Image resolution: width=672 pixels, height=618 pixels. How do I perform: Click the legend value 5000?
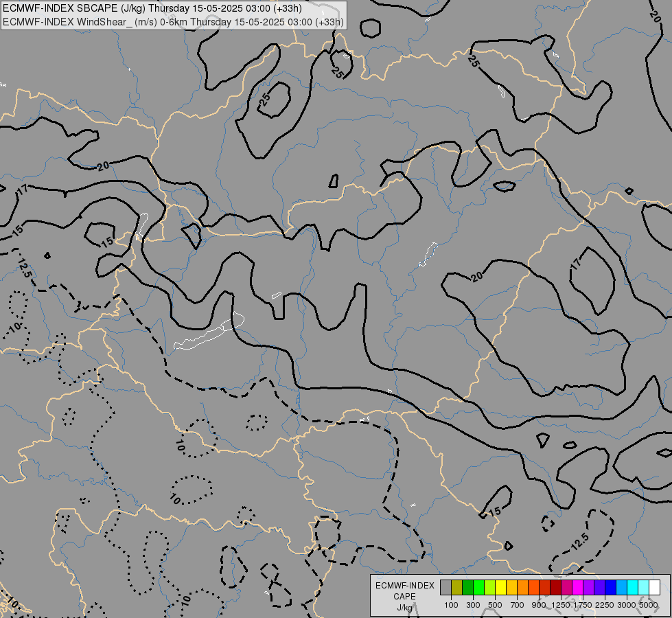(649, 605)
